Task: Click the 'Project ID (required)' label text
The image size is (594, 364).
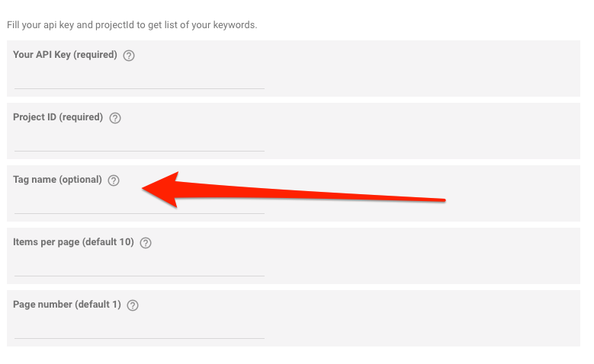Action: pyautogui.click(x=58, y=117)
